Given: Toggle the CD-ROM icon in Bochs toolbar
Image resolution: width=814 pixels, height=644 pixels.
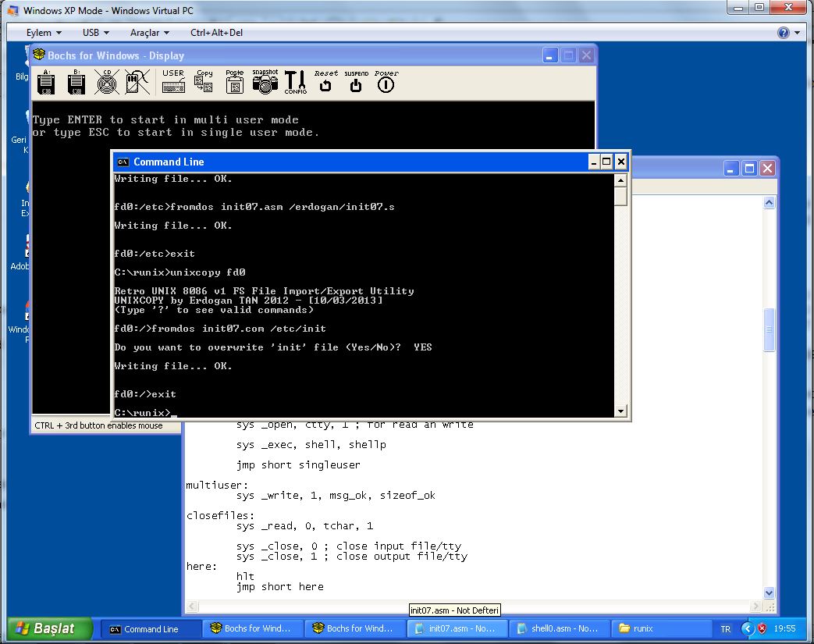Looking at the screenshot, I should tap(107, 82).
